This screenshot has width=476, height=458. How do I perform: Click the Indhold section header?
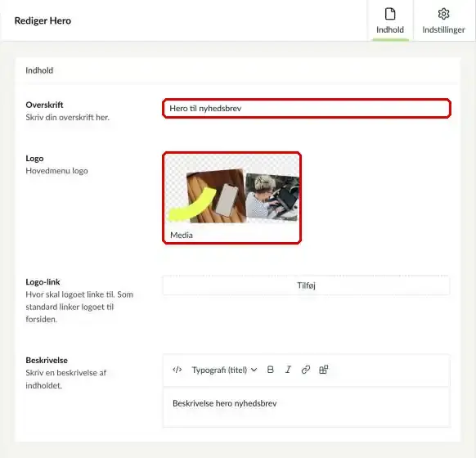click(x=39, y=70)
